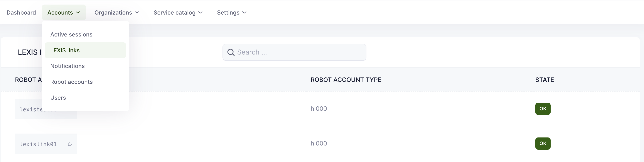644x162 pixels.
Task: Copy the lexislink01 robot account name
Action: pyautogui.click(x=70, y=144)
